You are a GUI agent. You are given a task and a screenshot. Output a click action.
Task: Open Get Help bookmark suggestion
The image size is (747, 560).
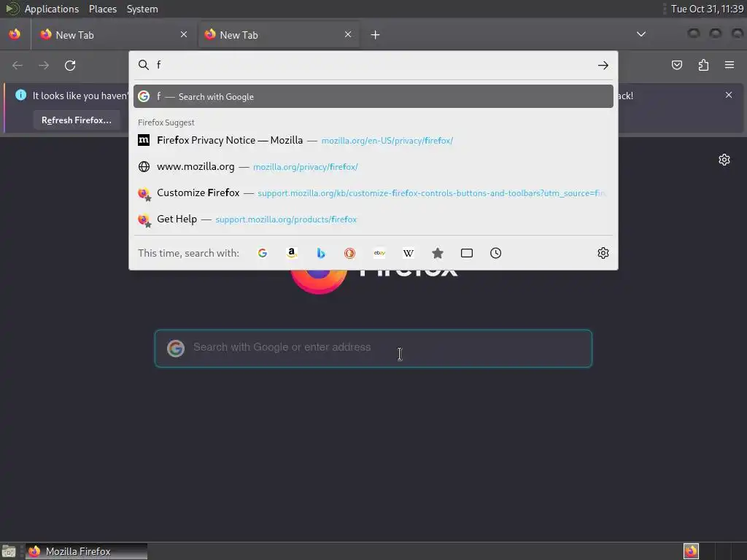[x=373, y=219]
